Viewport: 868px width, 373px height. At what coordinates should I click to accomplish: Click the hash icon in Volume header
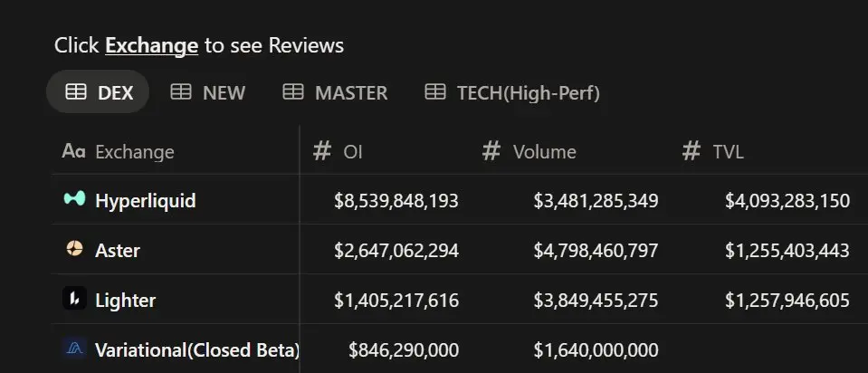tap(491, 150)
